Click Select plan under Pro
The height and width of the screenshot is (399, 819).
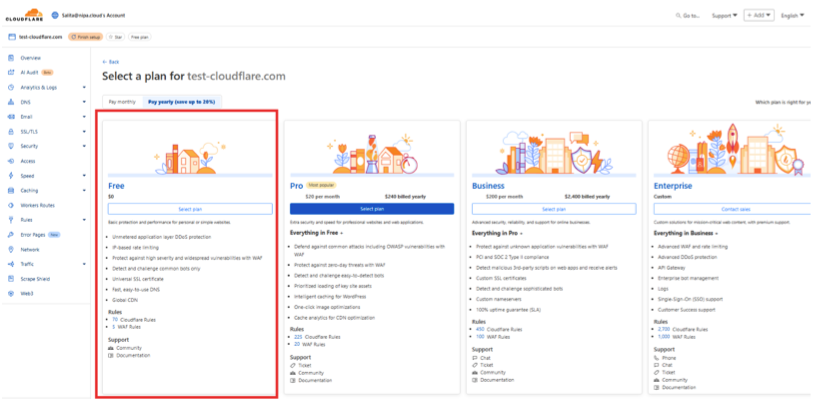click(x=372, y=209)
